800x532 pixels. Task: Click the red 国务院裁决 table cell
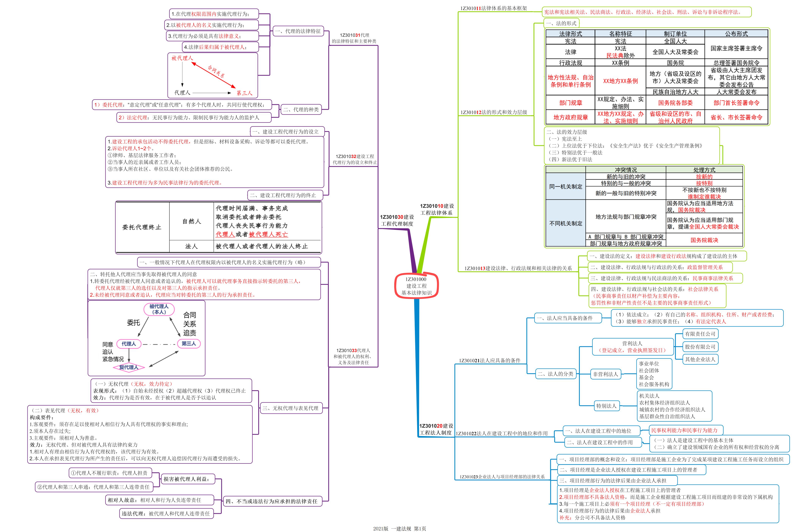point(704,240)
